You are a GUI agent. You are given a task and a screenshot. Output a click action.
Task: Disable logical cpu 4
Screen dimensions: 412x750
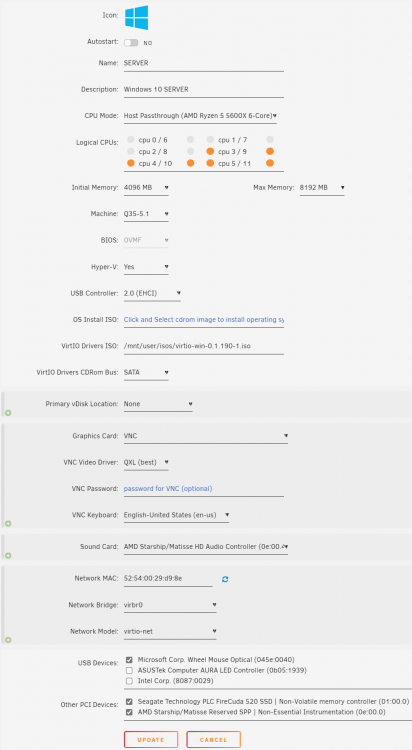tap(131, 163)
